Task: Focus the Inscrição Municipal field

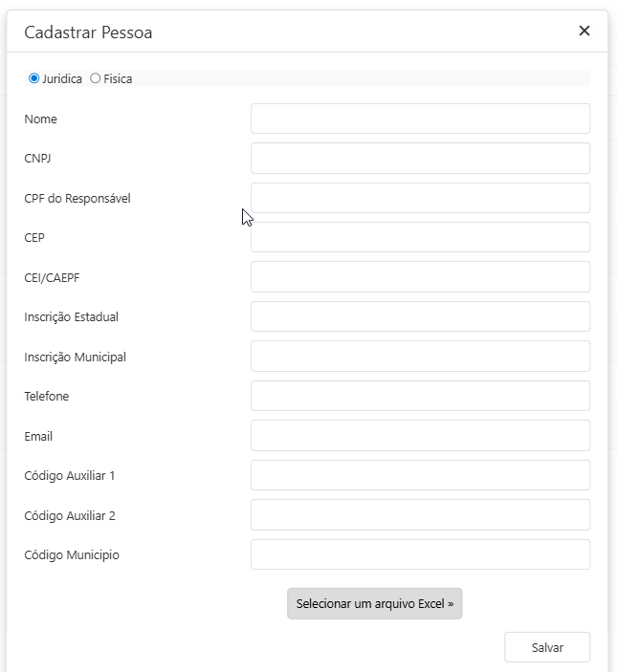Action: [x=420, y=357]
